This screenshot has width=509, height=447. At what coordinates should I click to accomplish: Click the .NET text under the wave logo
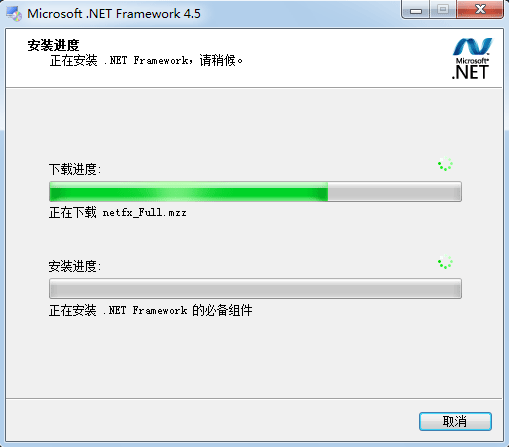[470, 72]
